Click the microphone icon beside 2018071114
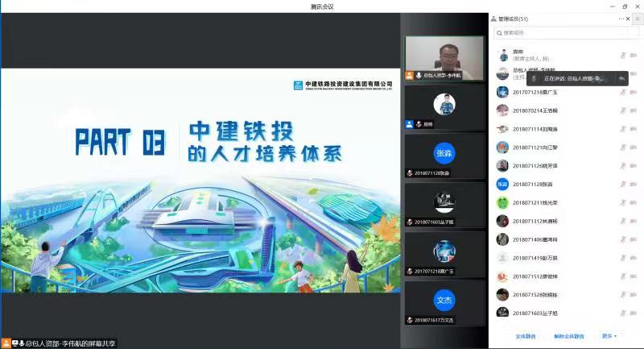Screen dimensions: 644x349 click(x=622, y=129)
